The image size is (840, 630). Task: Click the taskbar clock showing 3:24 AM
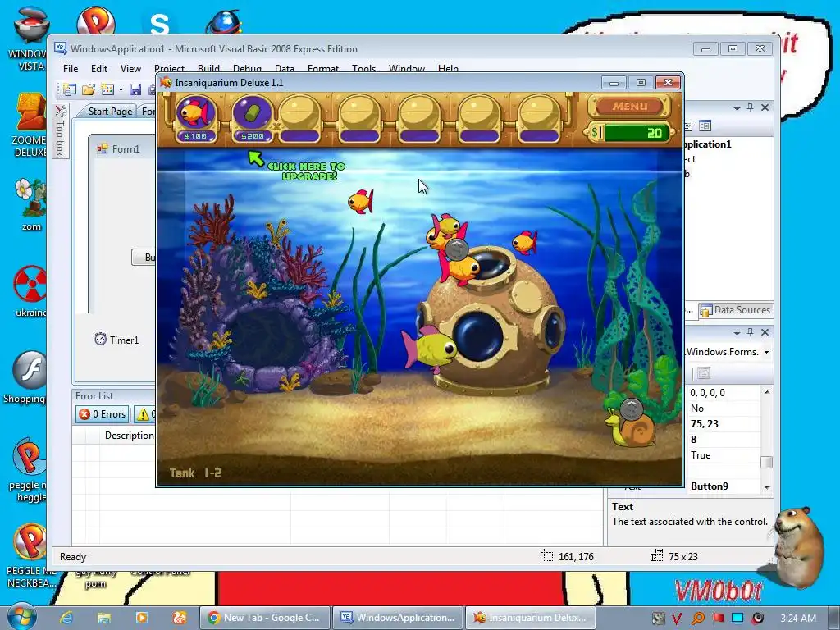pos(798,619)
